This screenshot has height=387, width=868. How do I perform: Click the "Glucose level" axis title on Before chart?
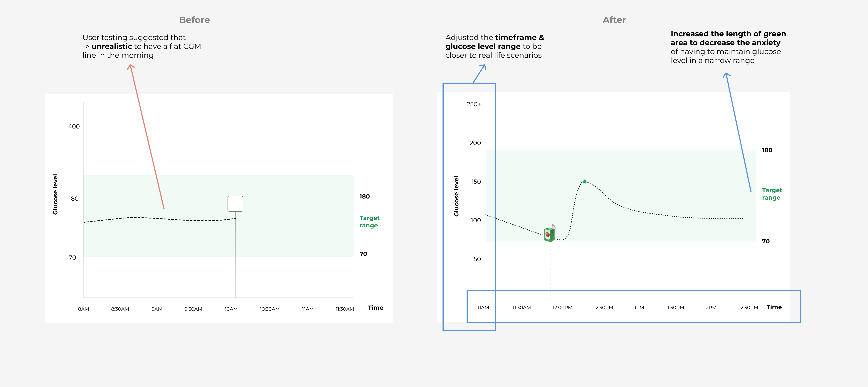(55, 194)
